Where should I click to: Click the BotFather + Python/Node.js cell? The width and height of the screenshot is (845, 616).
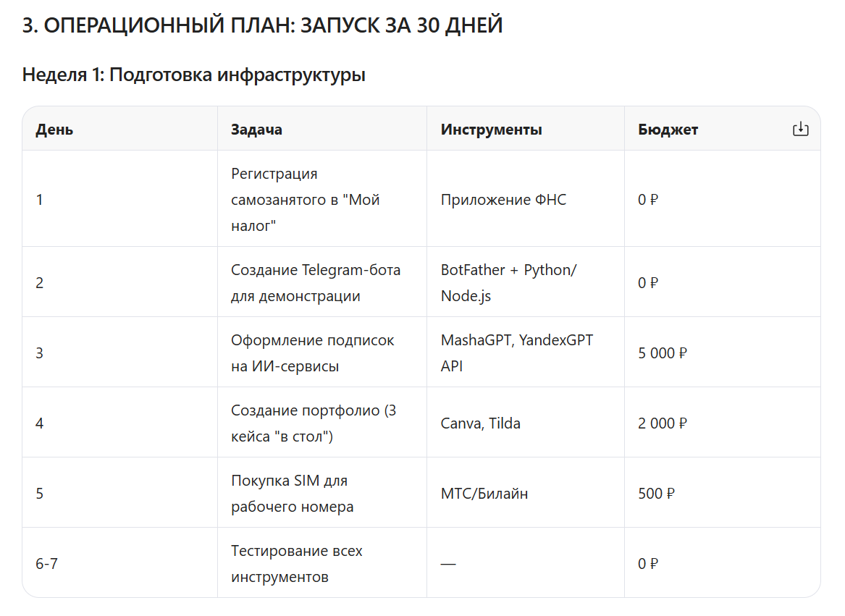(526, 282)
